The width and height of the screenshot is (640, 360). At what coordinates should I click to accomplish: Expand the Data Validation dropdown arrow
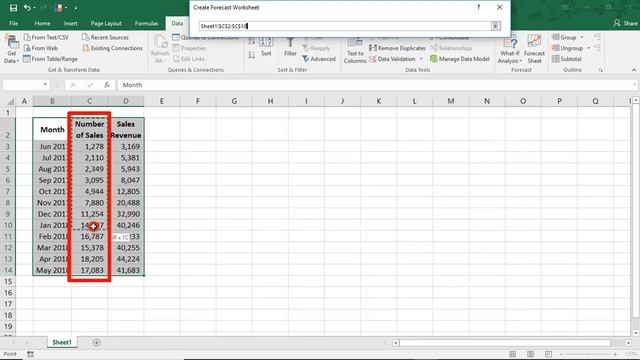pos(421,59)
